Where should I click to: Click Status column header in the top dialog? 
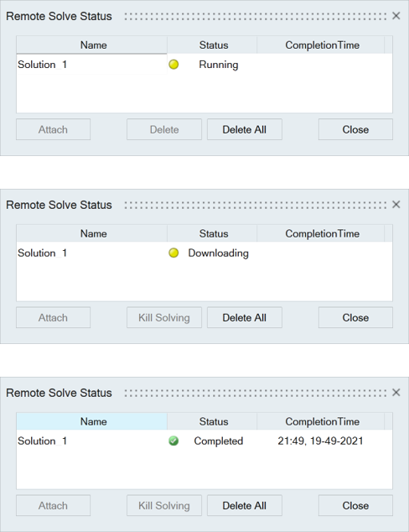point(212,45)
